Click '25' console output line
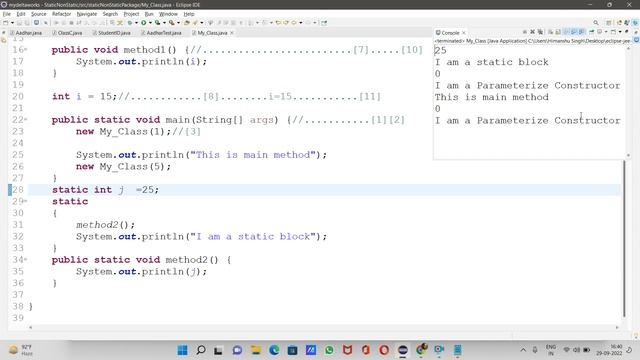 (x=440, y=50)
